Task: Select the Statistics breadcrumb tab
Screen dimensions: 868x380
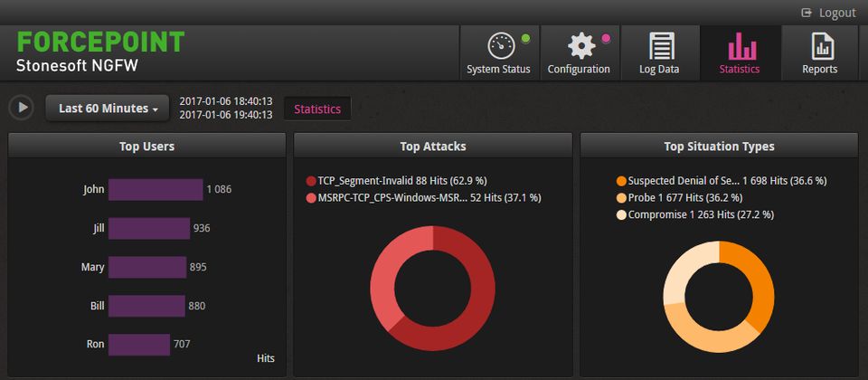Action: coord(317,109)
